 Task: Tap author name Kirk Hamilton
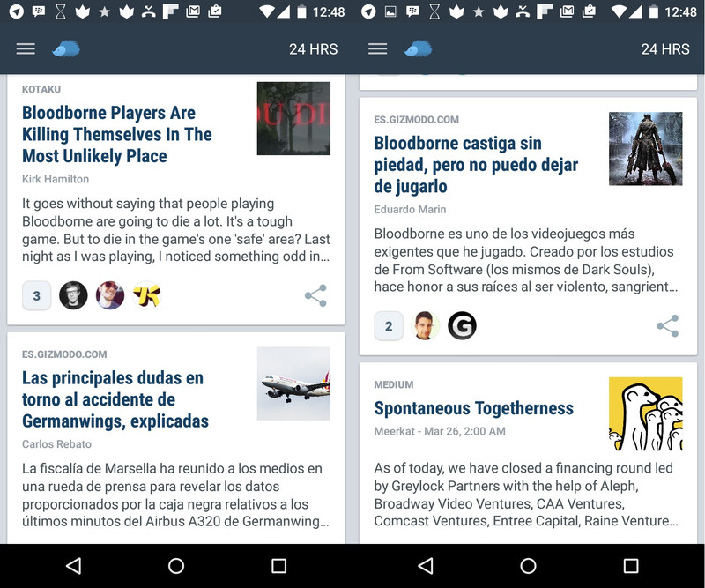[x=56, y=179]
